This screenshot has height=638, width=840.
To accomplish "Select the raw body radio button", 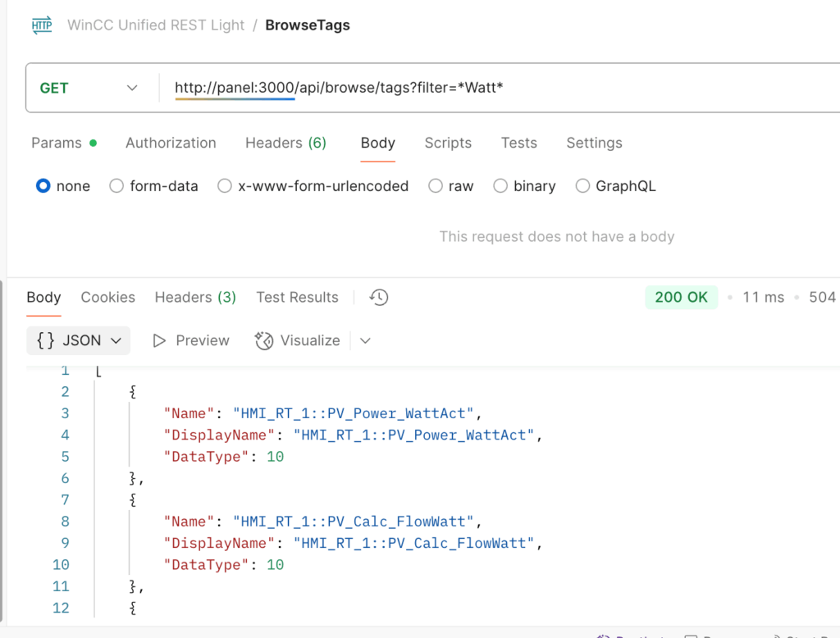I will [x=436, y=186].
